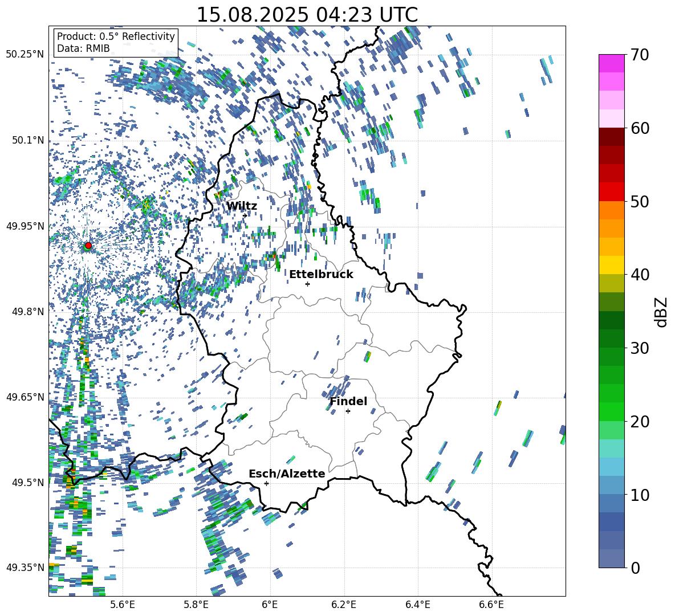Click the 0 tick on colorbar
The image size is (675, 616).
[x=635, y=568]
